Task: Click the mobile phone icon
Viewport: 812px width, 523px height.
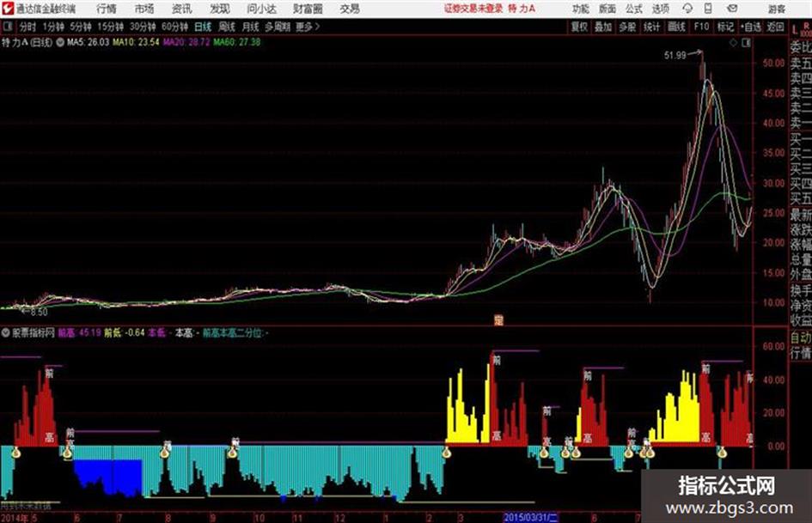Action: pyautogui.click(x=708, y=9)
